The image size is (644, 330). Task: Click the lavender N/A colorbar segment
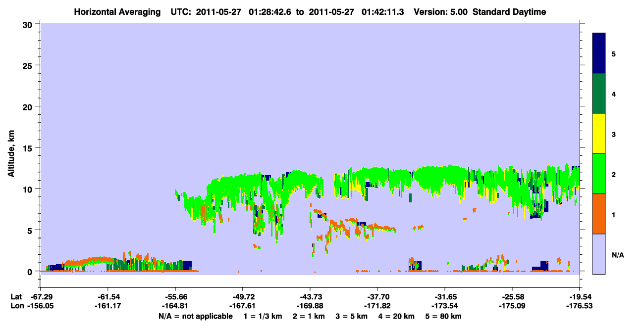click(599, 254)
